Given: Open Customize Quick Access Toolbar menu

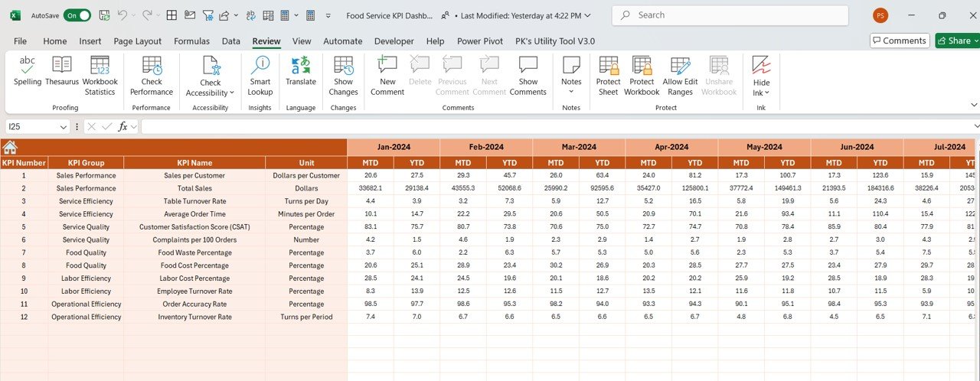Looking at the screenshot, I should pyautogui.click(x=328, y=15).
